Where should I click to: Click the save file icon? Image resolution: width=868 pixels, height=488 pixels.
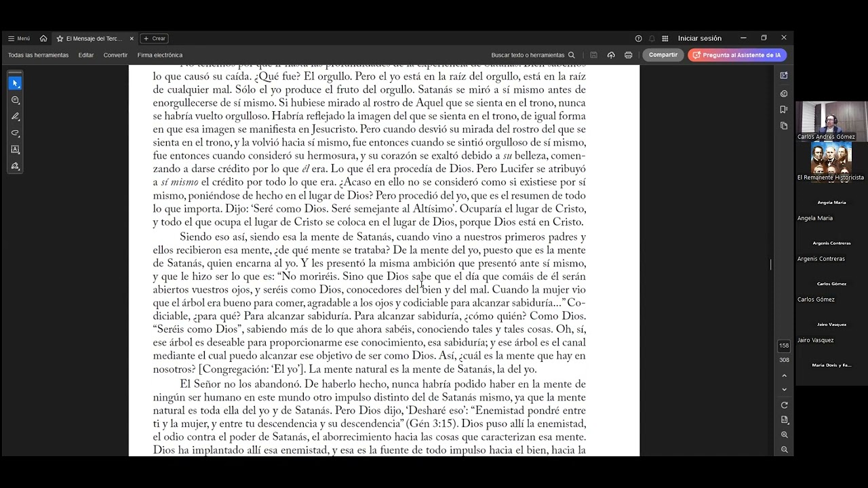click(x=594, y=55)
